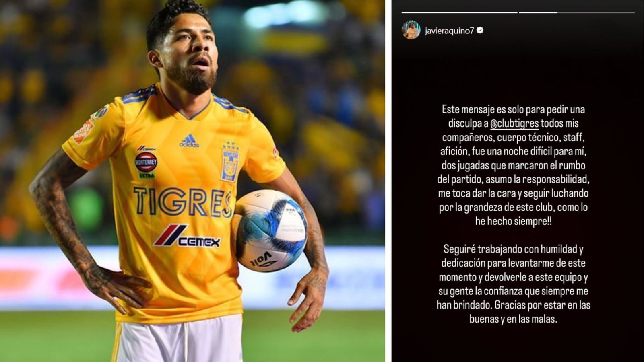Open the javieraquino7 username link

(x=449, y=31)
